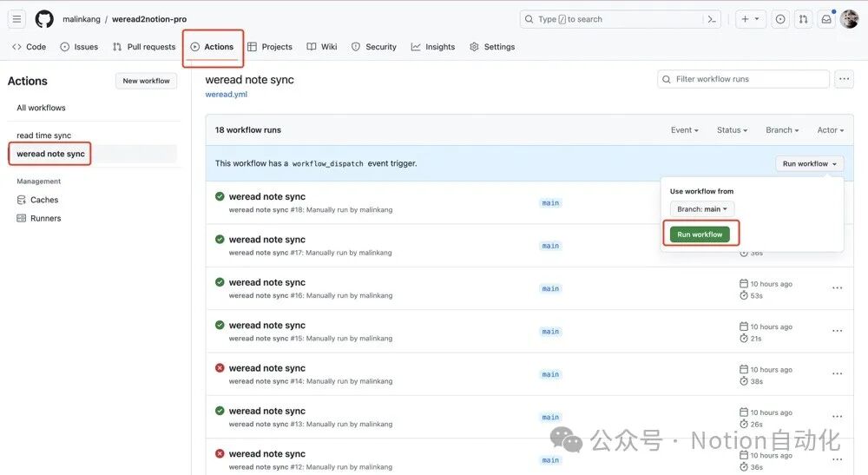This screenshot has height=475, width=868.
Task: Open the workflow options three-dot menu
Action: 844,79
